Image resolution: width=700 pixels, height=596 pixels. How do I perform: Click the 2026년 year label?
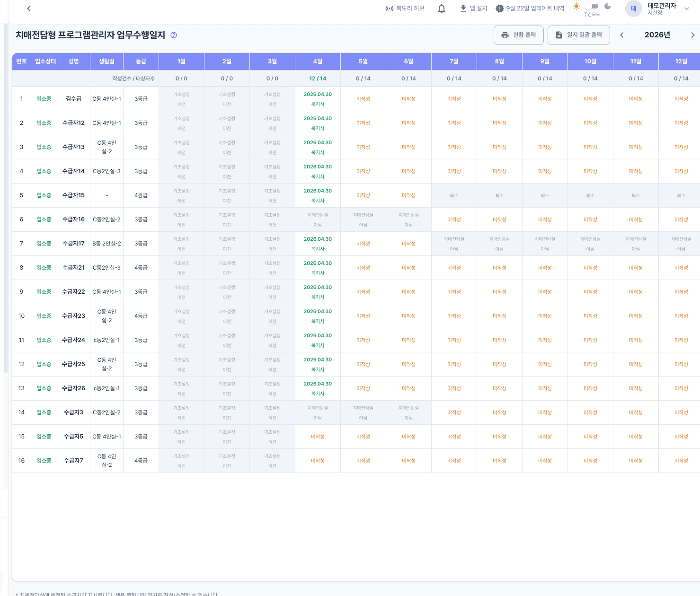coord(657,35)
